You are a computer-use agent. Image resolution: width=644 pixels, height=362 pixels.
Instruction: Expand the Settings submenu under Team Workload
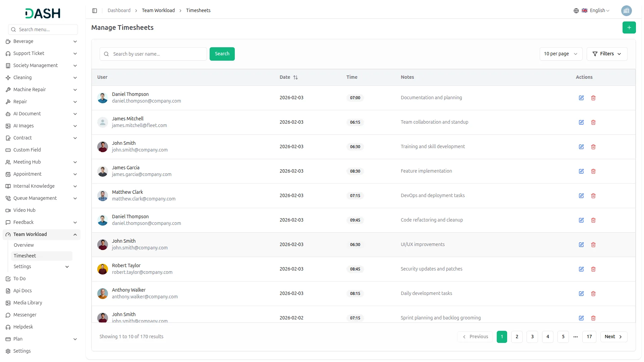tap(42, 267)
